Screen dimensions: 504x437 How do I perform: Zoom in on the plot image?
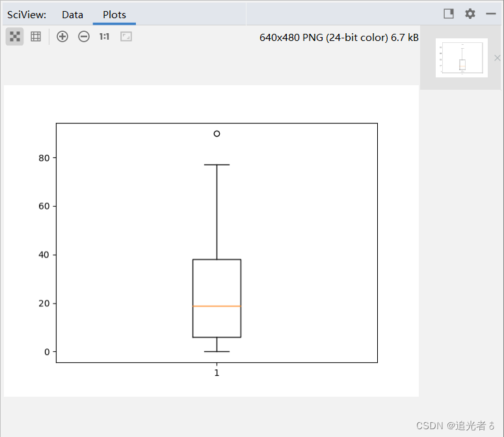[62, 36]
